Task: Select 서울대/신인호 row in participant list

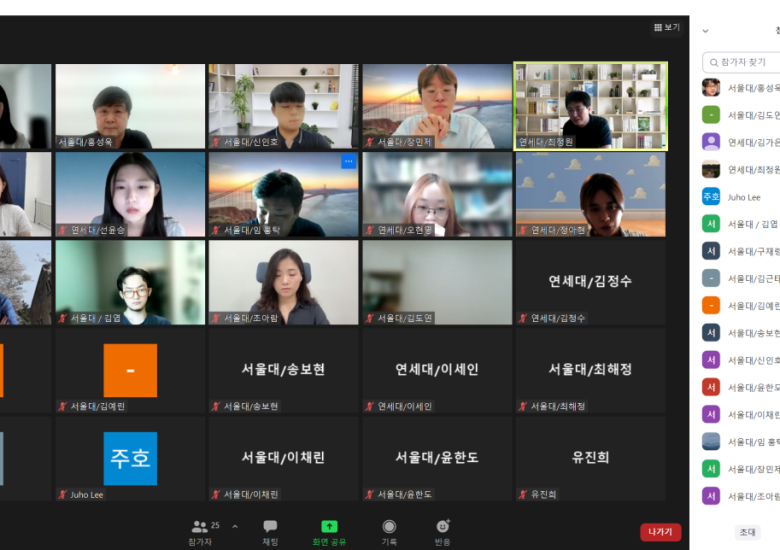Action: [741, 360]
